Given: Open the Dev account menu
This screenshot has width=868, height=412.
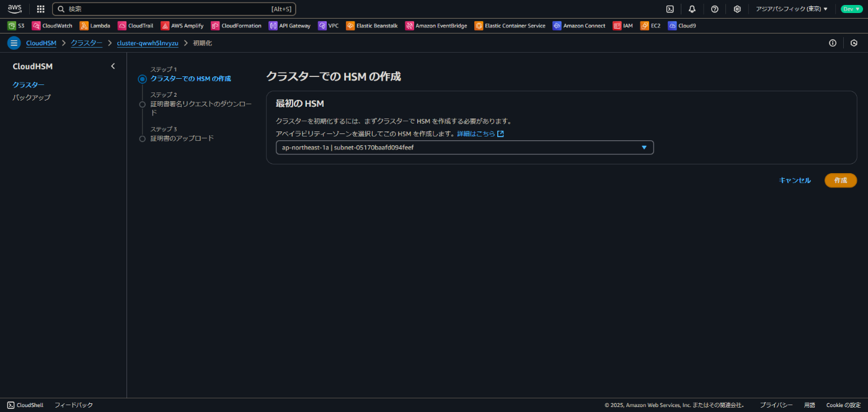Looking at the screenshot, I should pos(851,9).
